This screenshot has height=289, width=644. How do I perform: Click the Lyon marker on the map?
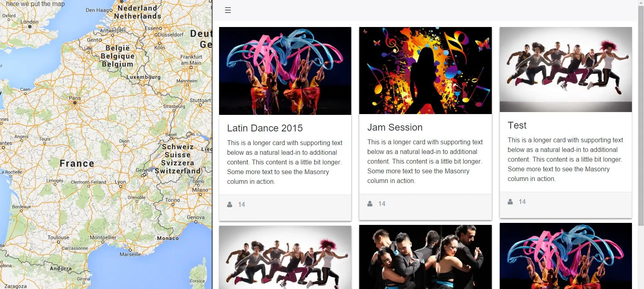coord(120,186)
